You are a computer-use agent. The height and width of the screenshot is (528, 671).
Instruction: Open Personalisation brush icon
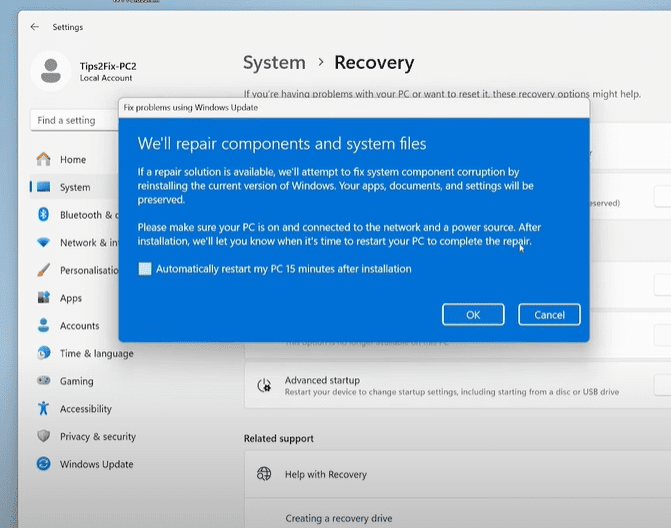pos(43,270)
